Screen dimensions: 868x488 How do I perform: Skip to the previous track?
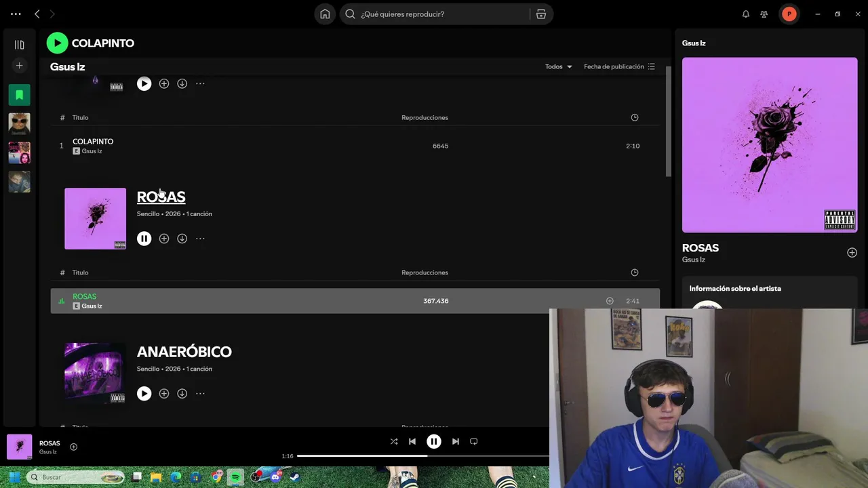coord(412,441)
